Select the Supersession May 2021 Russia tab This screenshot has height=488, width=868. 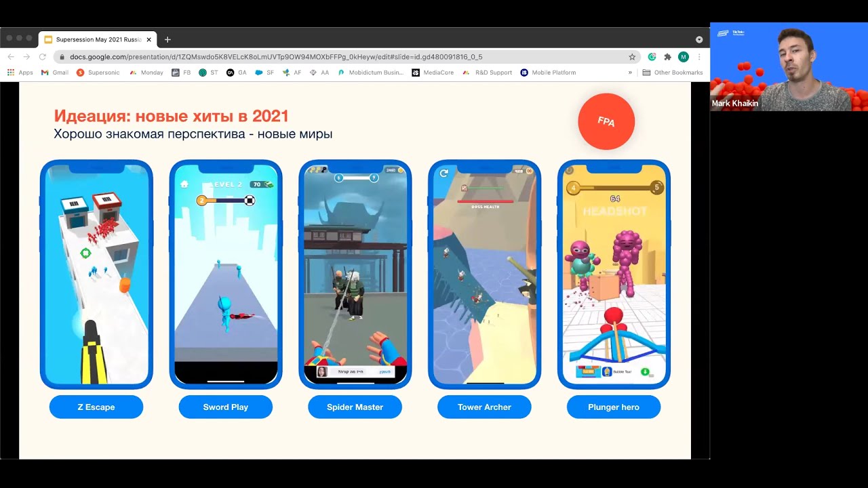click(x=96, y=39)
